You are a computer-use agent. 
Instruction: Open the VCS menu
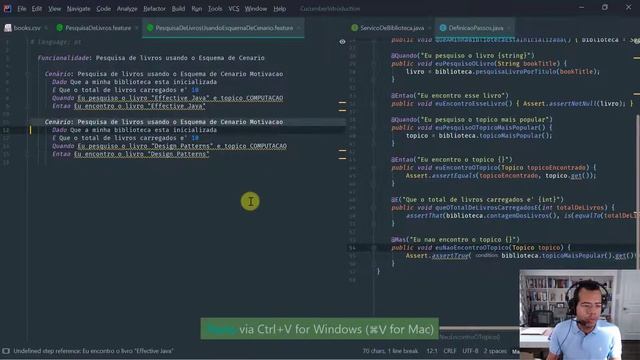tap(233, 9)
